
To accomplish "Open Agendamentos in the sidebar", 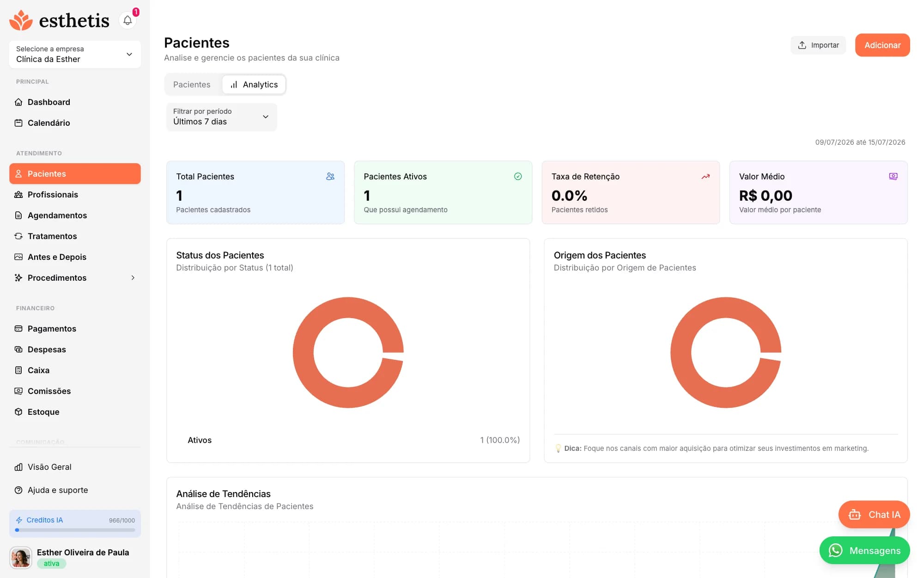I will (x=75, y=215).
